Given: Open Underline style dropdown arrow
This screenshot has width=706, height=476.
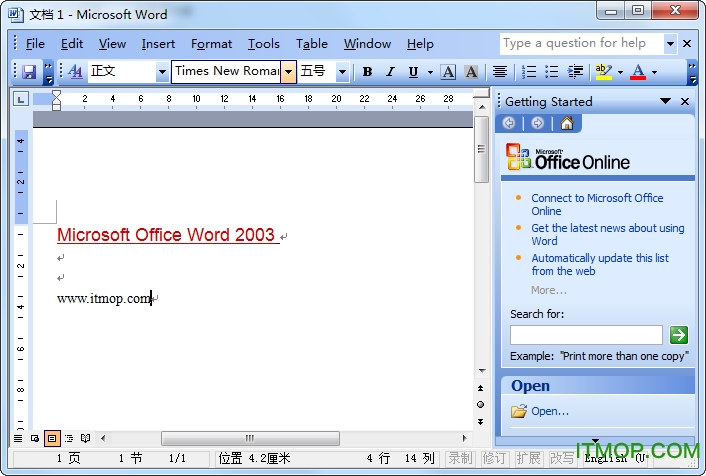Looking at the screenshot, I should [430, 72].
